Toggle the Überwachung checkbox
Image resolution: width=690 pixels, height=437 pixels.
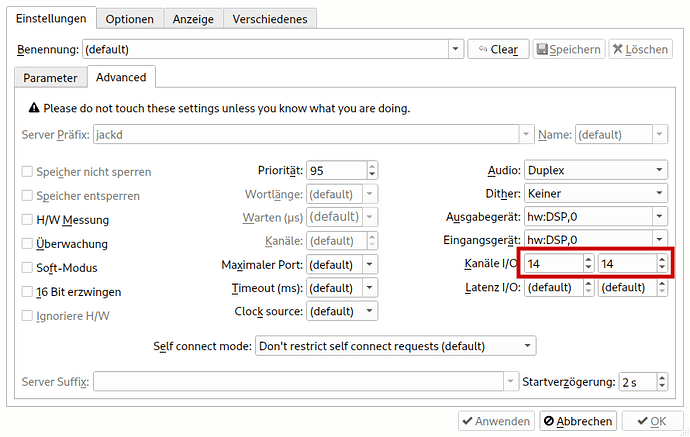[x=28, y=244]
